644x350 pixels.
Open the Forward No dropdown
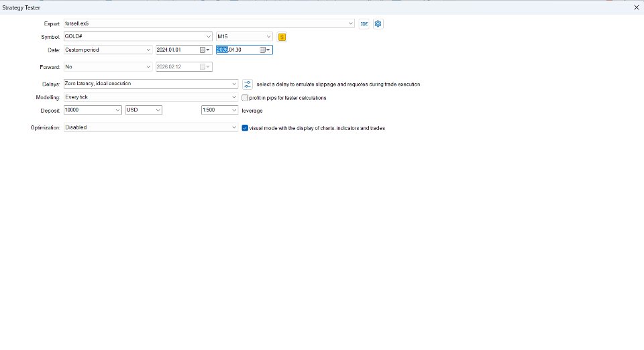[x=148, y=66]
